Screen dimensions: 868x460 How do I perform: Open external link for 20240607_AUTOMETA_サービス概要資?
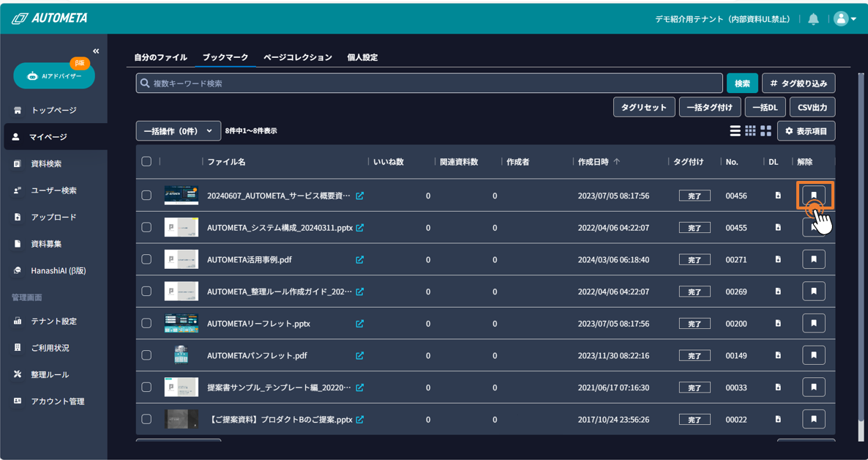pyautogui.click(x=360, y=196)
